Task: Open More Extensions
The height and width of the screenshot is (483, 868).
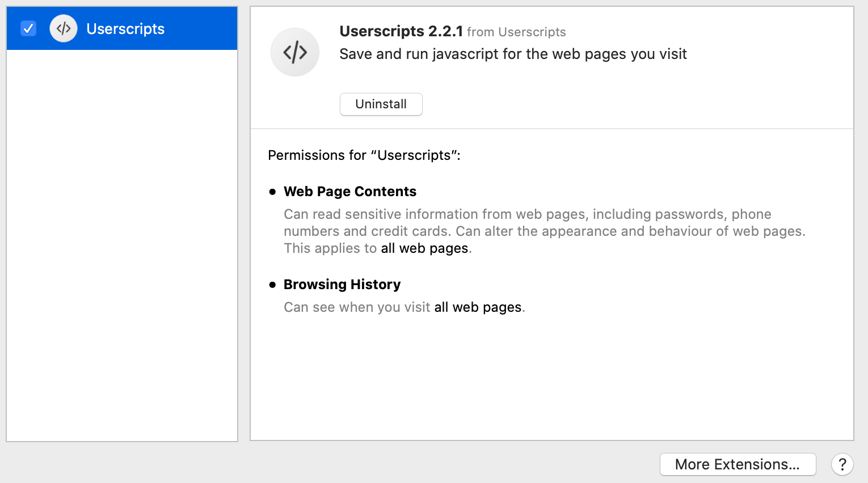Action: click(738, 464)
